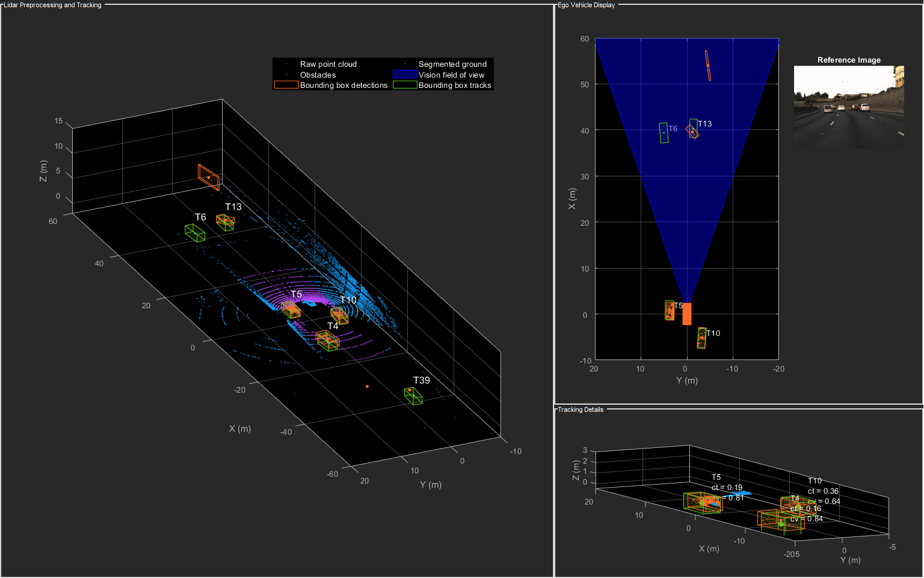The height and width of the screenshot is (578, 924).
Task: Select track T13 label in lidar view
Action: pos(233,207)
